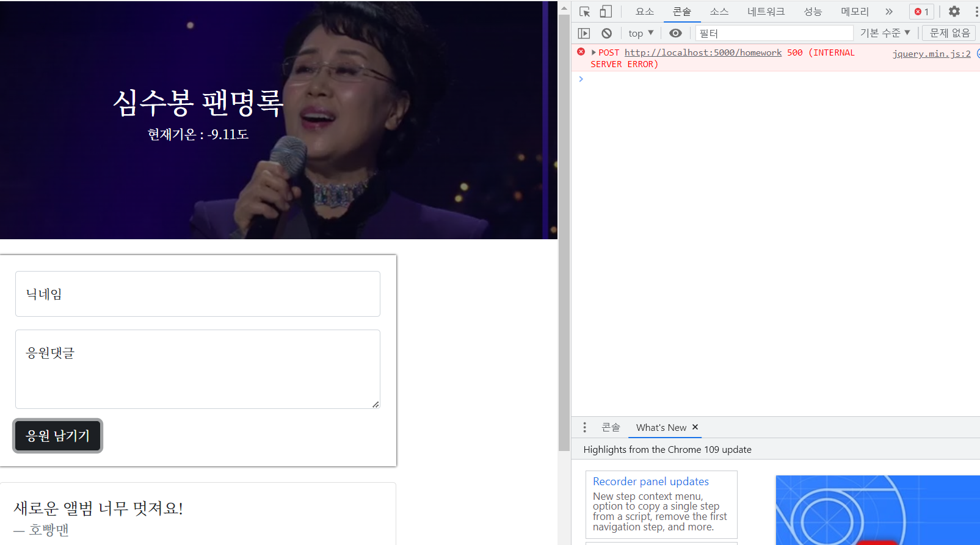Viewport: 980px width, 545px height.
Task: Click the console prompt line
Action: coord(775,79)
